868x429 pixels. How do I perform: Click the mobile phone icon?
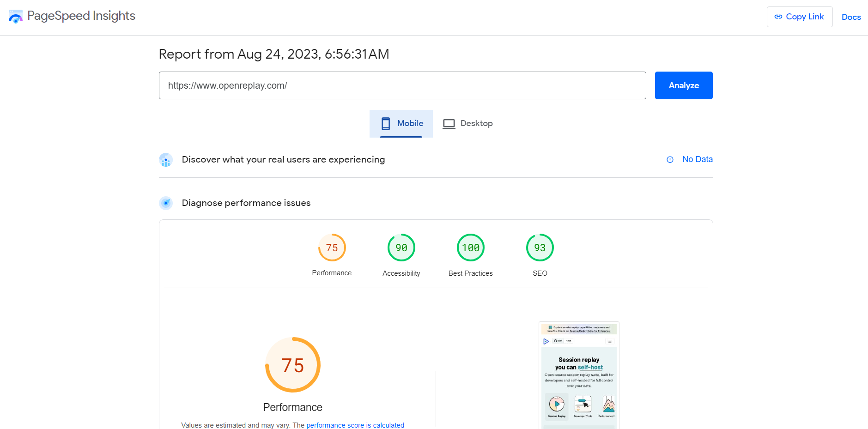point(386,123)
